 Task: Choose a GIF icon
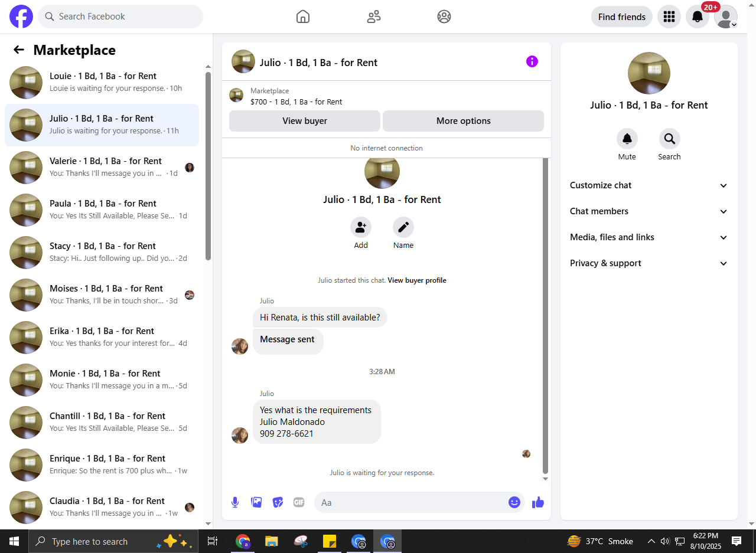click(x=299, y=502)
